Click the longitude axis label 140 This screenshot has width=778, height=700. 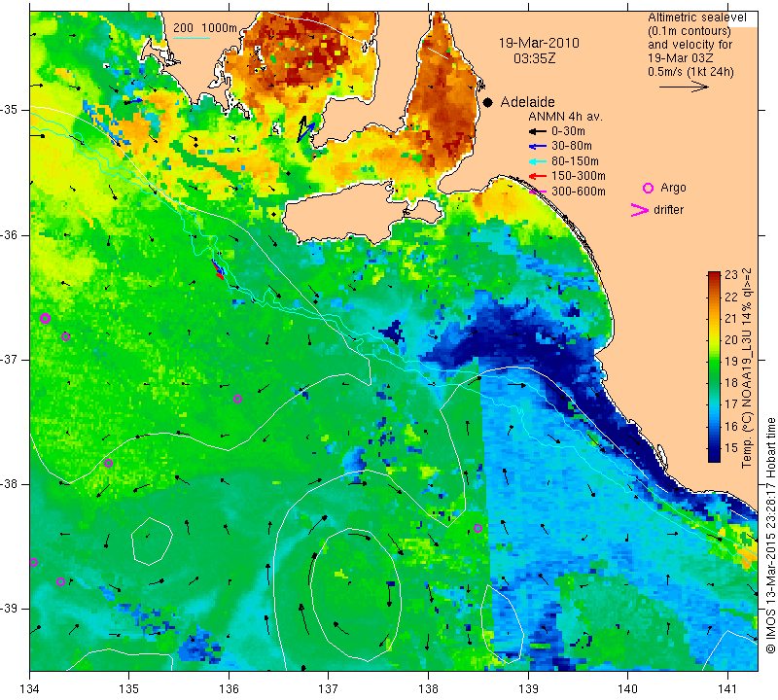pos(627,688)
